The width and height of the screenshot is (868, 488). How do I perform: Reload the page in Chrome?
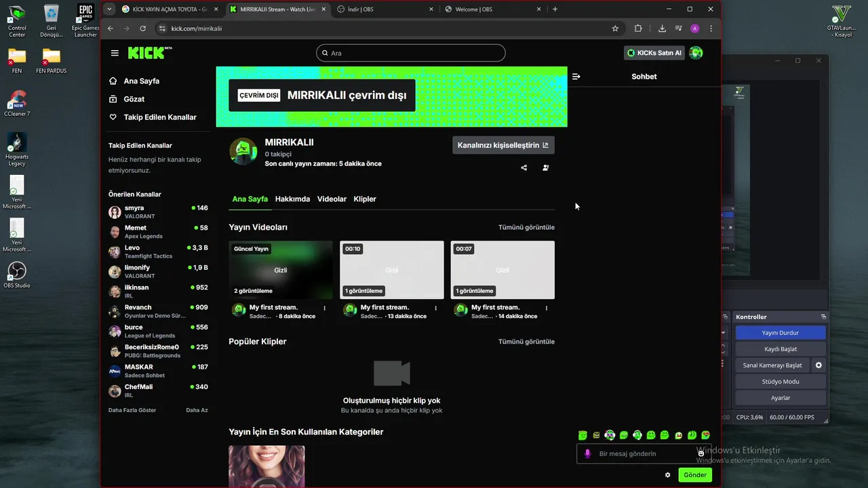pos(142,28)
